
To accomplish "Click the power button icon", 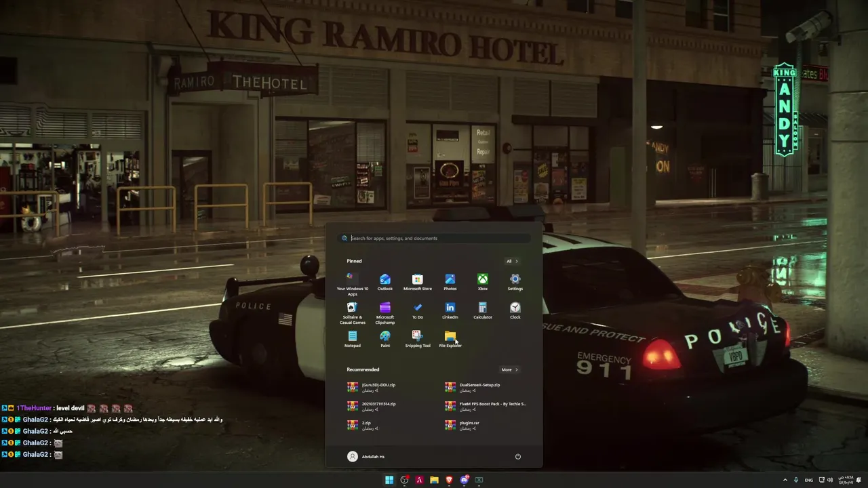I will point(518,457).
